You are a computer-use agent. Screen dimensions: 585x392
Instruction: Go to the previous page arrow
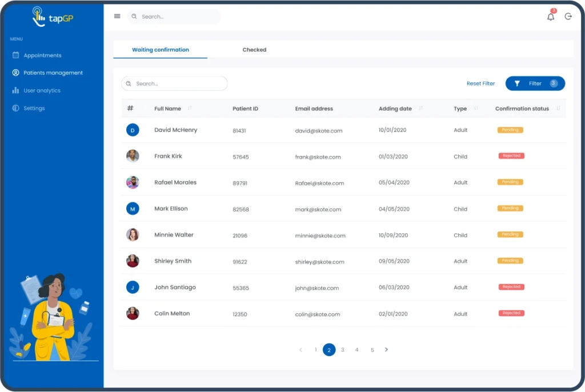point(300,350)
